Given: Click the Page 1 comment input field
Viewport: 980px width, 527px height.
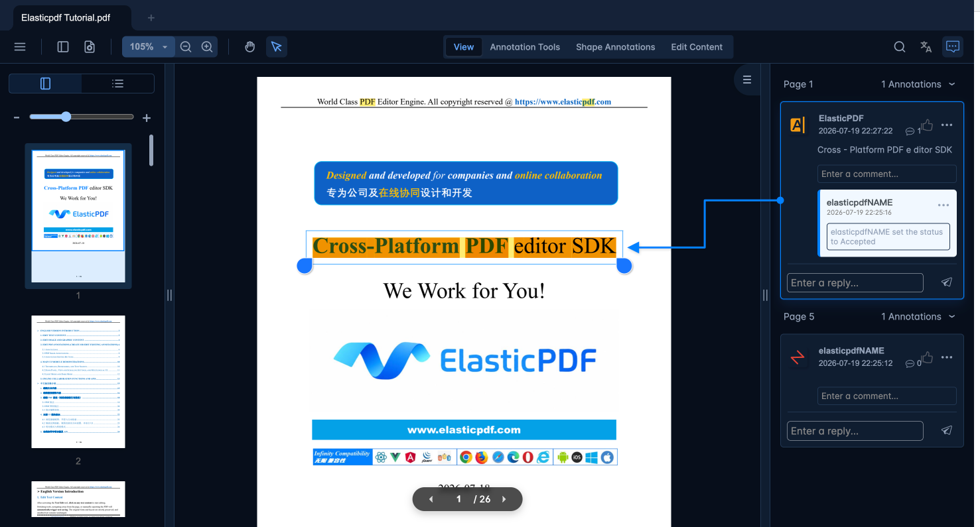Looking at the screenshot, I should (886, 174).
